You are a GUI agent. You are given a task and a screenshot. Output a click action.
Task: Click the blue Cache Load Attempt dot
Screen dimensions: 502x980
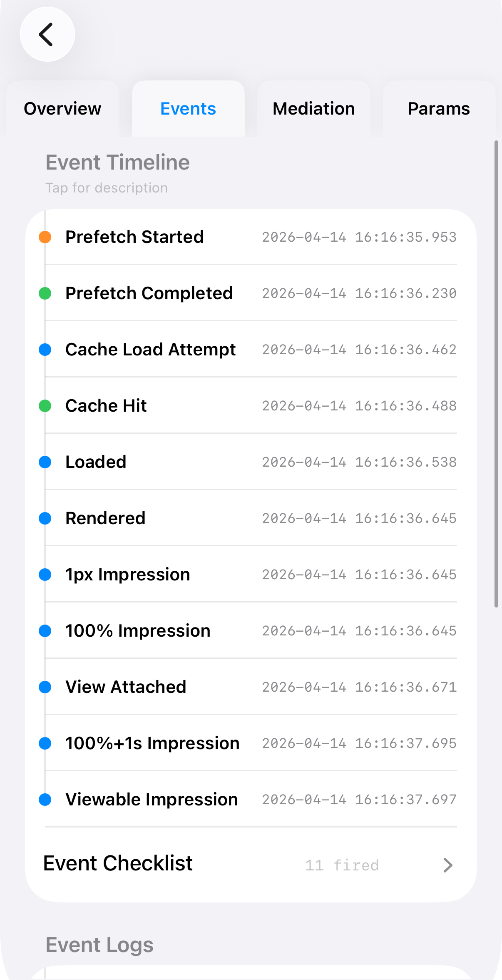(45, 350)
